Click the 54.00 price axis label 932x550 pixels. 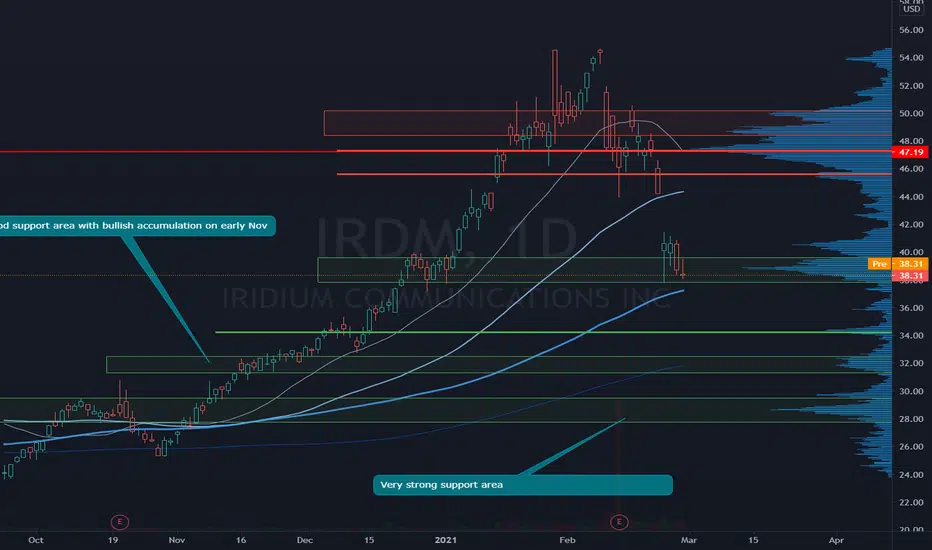tap(911, 58)
